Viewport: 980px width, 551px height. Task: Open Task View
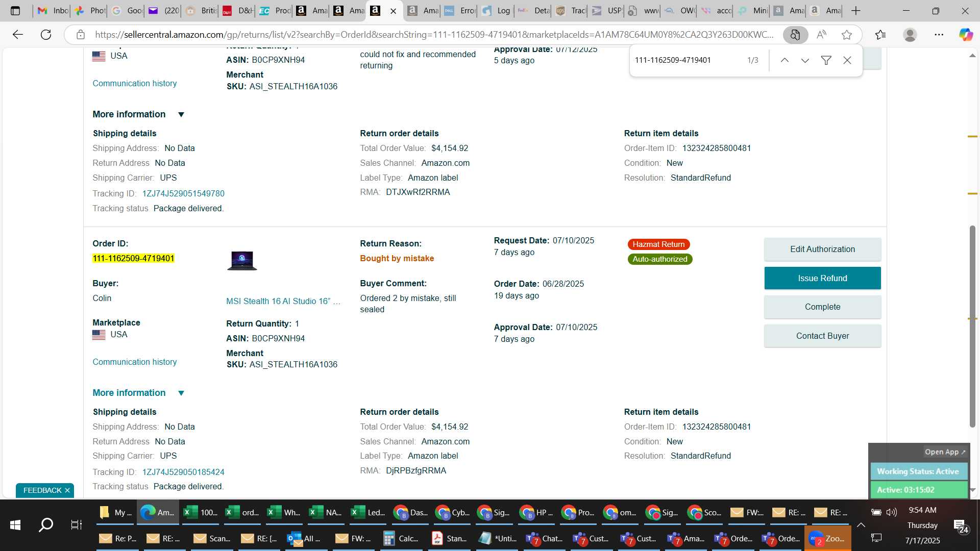77,524
